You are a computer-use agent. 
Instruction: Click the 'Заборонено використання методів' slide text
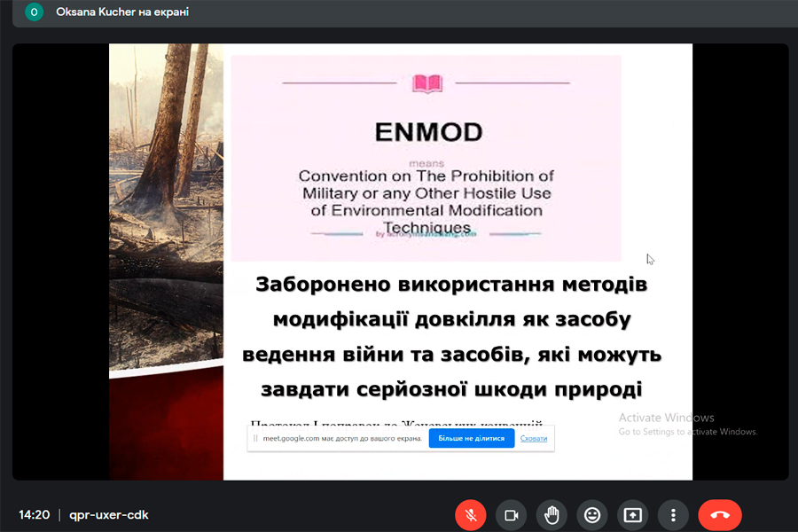click(x=451, y=284)
